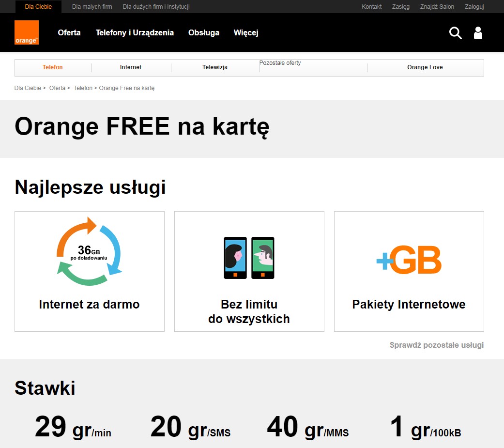504x448 pixels.
Task: Open the Oferta main menu
Action: pyautogui.click(x=69, y=32)
